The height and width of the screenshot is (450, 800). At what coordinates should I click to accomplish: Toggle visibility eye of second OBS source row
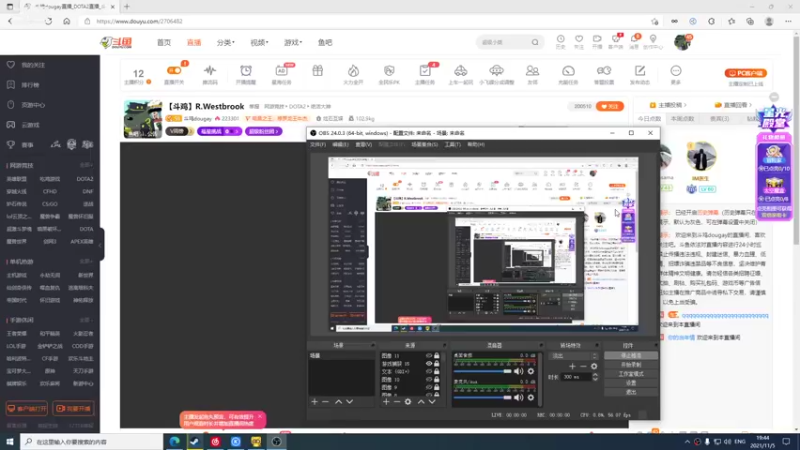pos(429,364)
